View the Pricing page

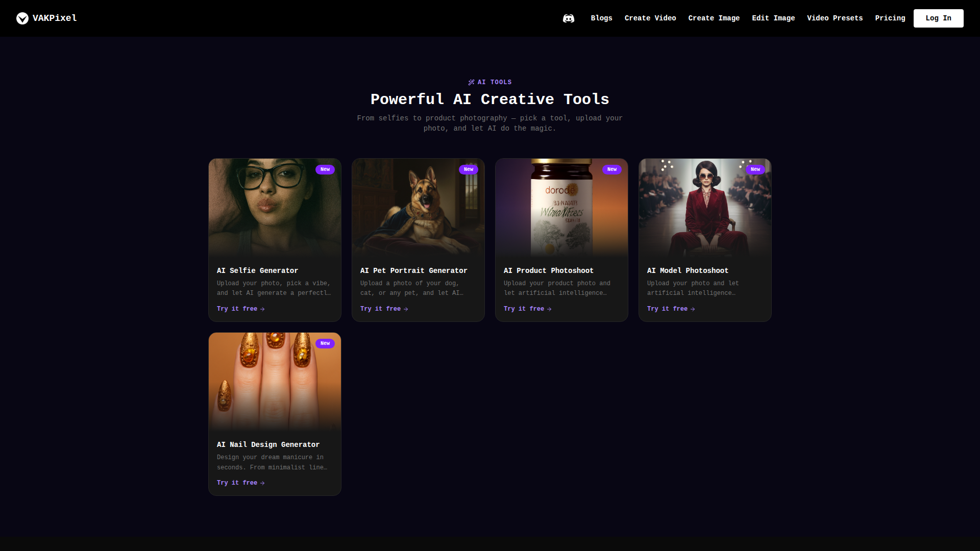890,18
